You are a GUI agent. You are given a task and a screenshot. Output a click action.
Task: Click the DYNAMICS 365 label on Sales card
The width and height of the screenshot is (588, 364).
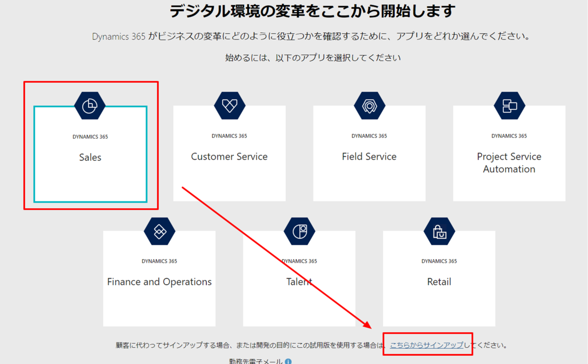pyautogui.click(x=90, y=137)
